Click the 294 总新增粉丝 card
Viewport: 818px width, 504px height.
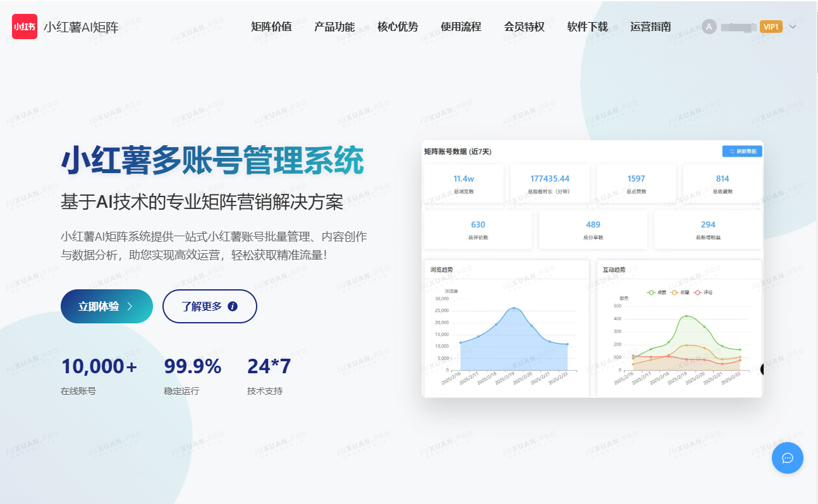(708, 230)
